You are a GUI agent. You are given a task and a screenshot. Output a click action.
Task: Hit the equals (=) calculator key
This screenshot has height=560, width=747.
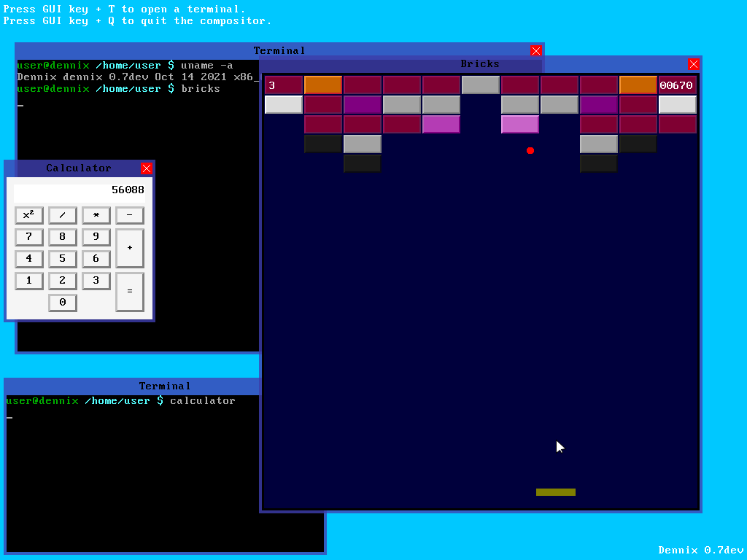pyautogui.click(x=130, y=292)
